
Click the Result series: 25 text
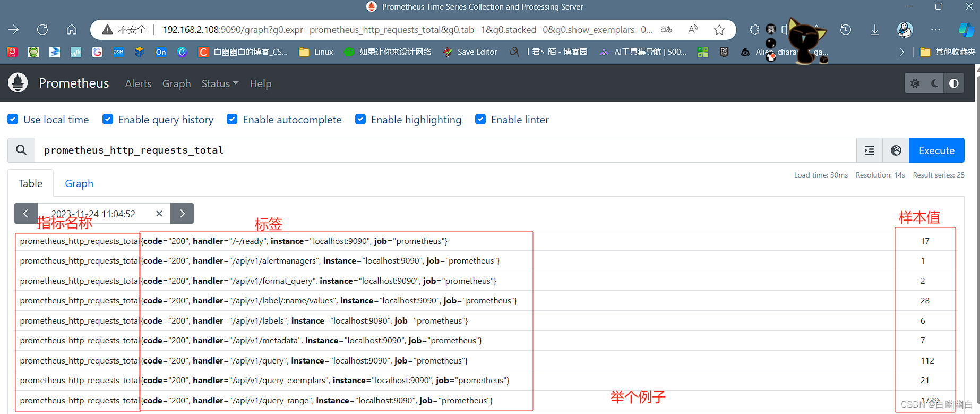(x=939, y=175)
